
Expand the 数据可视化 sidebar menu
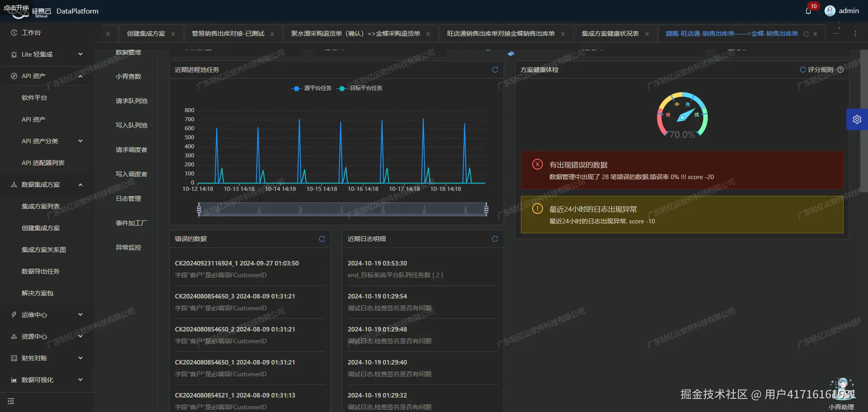coord(47,380)
